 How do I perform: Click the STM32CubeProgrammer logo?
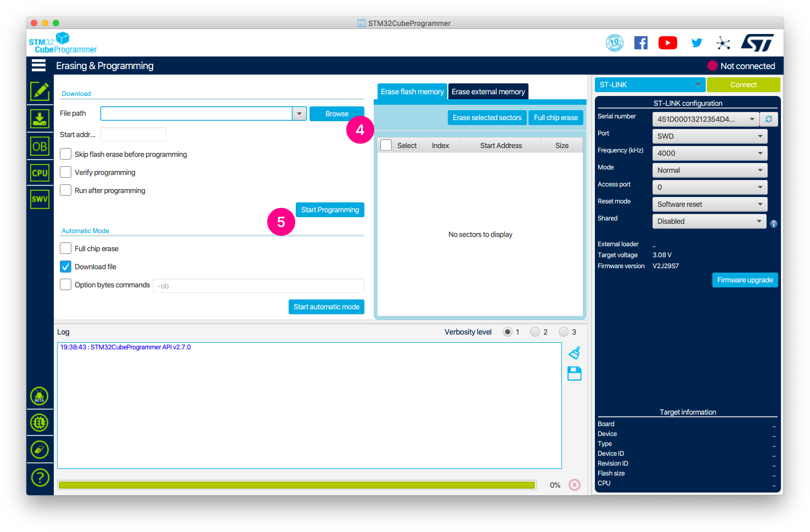[63, 43]
